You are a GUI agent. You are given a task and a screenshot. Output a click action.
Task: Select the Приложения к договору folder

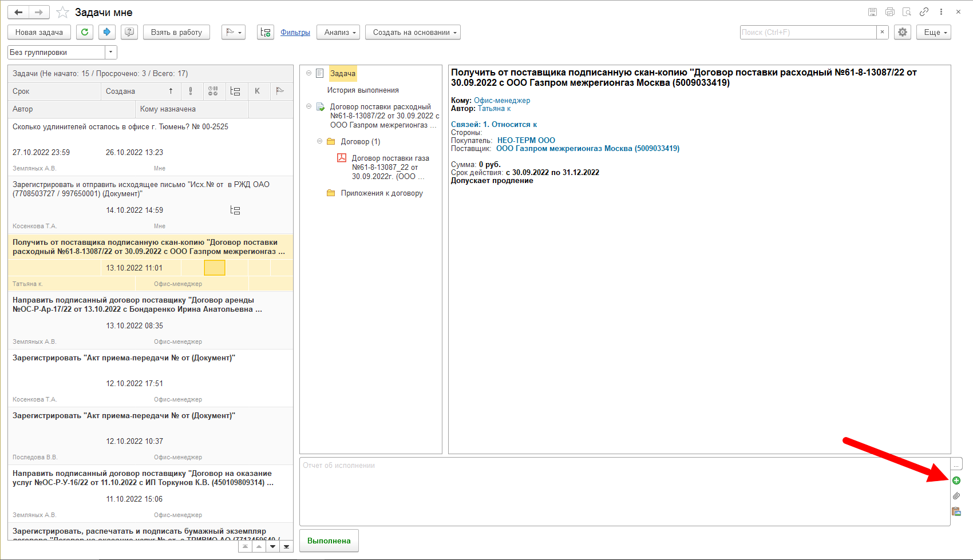382,193
